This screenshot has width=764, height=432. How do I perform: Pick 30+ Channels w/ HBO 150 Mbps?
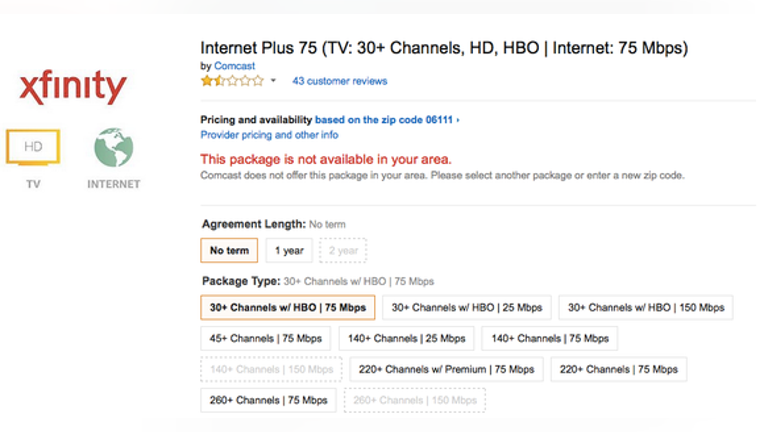click(x=646, y=307)
